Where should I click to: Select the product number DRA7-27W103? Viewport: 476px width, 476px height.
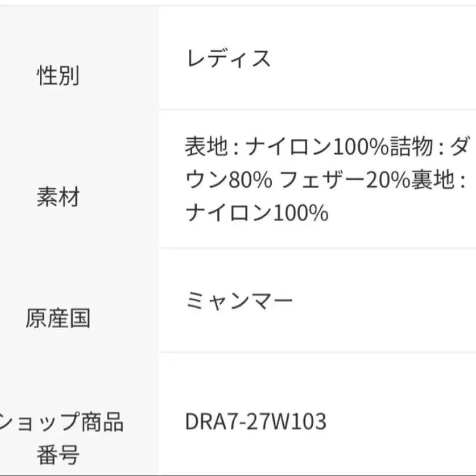pos(256,421)
